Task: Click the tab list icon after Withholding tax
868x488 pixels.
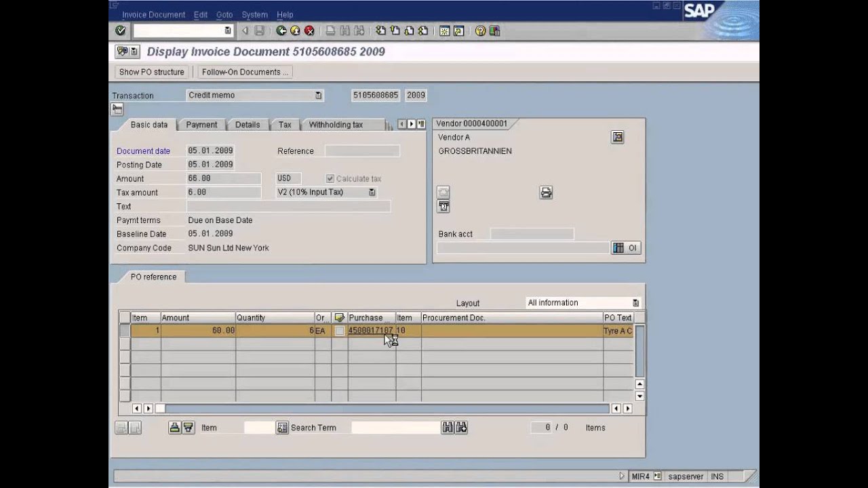Action: 421,124
